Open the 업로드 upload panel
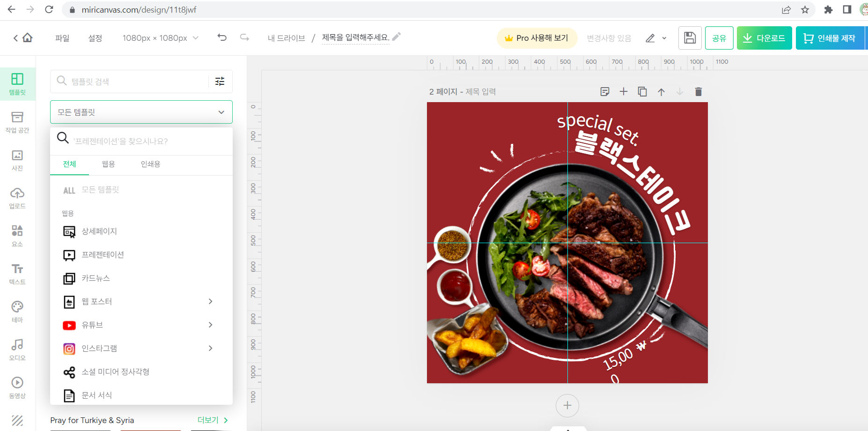Screen dimensions: 868x431 point(17,198)
